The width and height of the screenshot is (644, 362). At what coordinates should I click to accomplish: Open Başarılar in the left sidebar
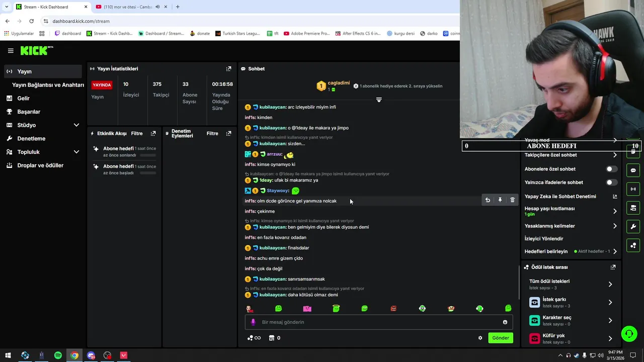click(x=43, y=112)
